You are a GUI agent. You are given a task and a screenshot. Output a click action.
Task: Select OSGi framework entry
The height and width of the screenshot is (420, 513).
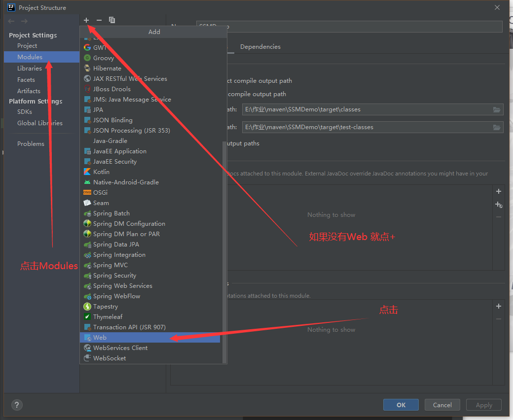click(x=150, y=193)
